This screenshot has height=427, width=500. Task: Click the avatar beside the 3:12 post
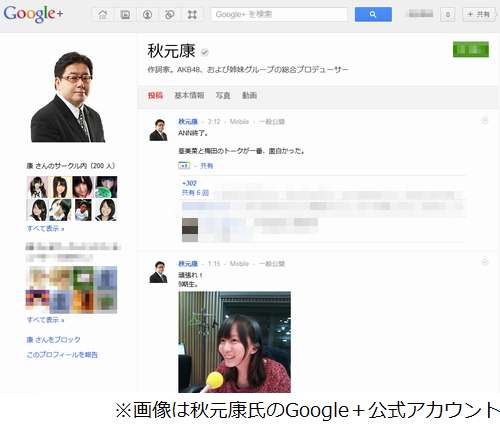159,130
